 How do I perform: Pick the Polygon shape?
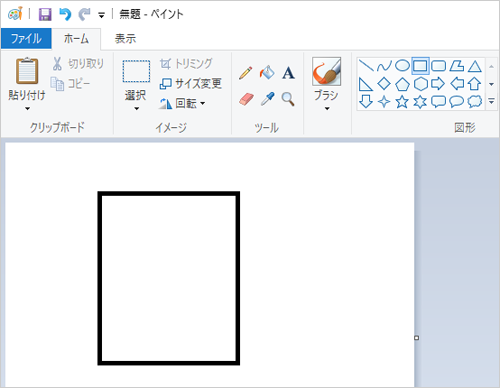point(456,66)
